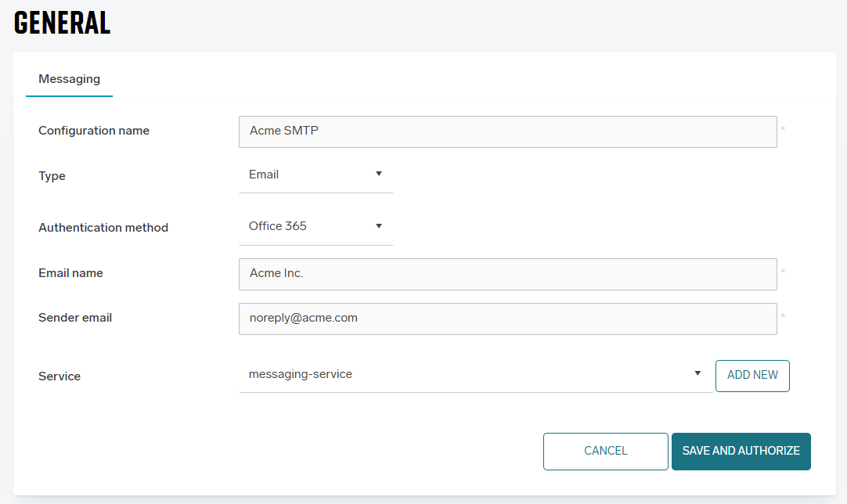Open the Service dropdown showing messaging-service

pos(474,375)
